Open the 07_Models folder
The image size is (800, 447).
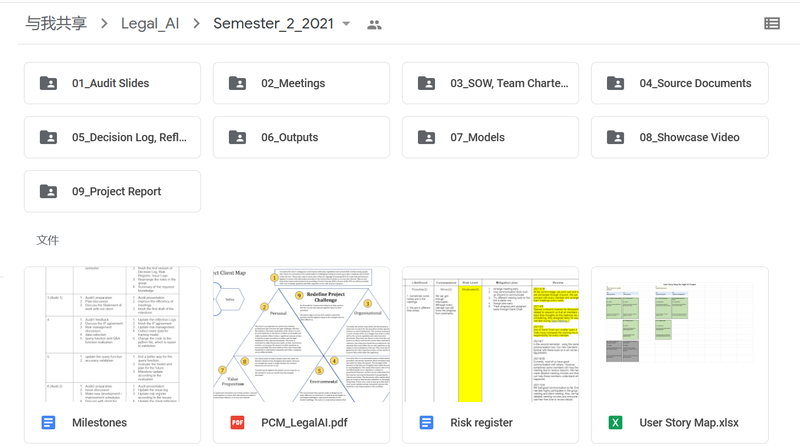click(490, 137)
